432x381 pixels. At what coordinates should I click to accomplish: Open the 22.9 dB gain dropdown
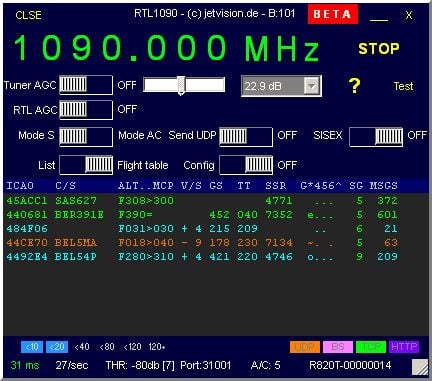(x=312, y=86)
